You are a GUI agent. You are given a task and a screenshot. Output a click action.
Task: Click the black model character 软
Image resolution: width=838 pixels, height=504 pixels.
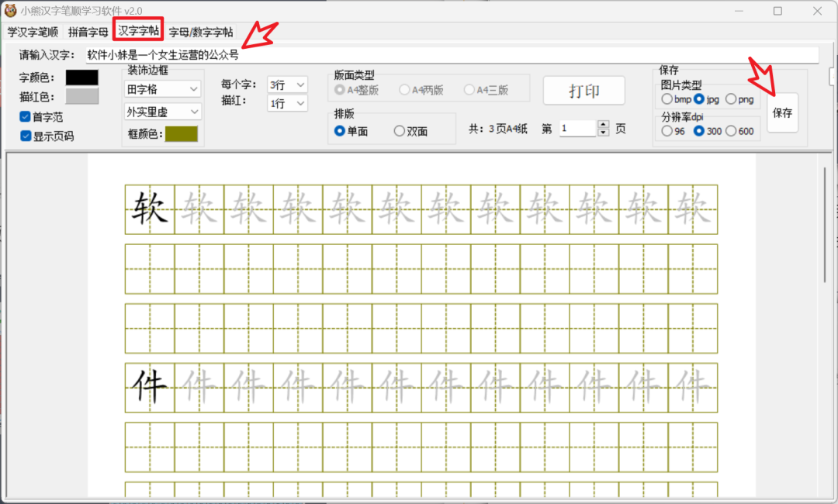pos(150,209)
